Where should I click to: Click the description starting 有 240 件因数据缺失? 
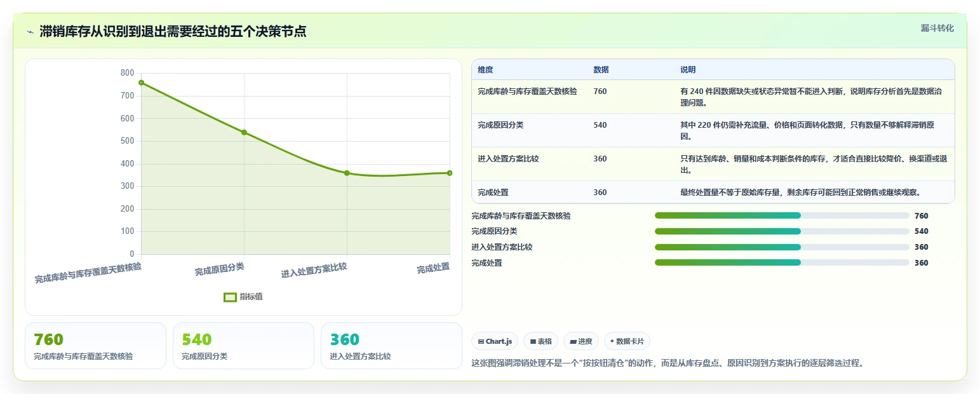[812, 97]
